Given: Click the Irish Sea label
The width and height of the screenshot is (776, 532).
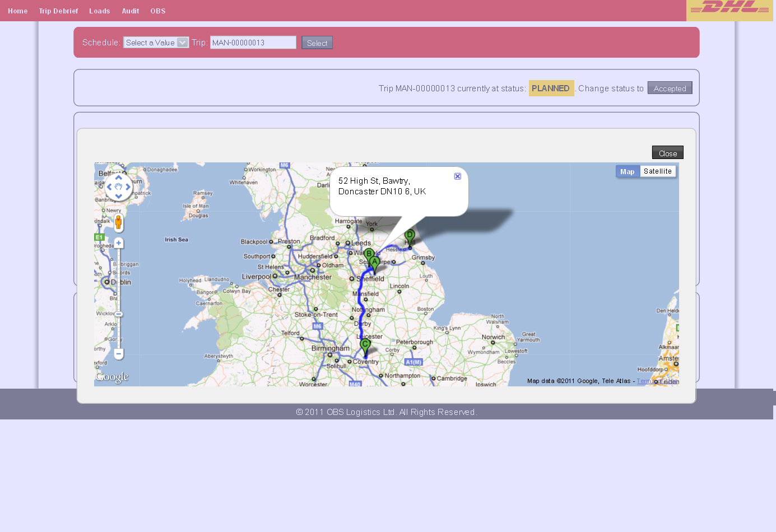Looking at the screenshot, I should coord(176,240).
